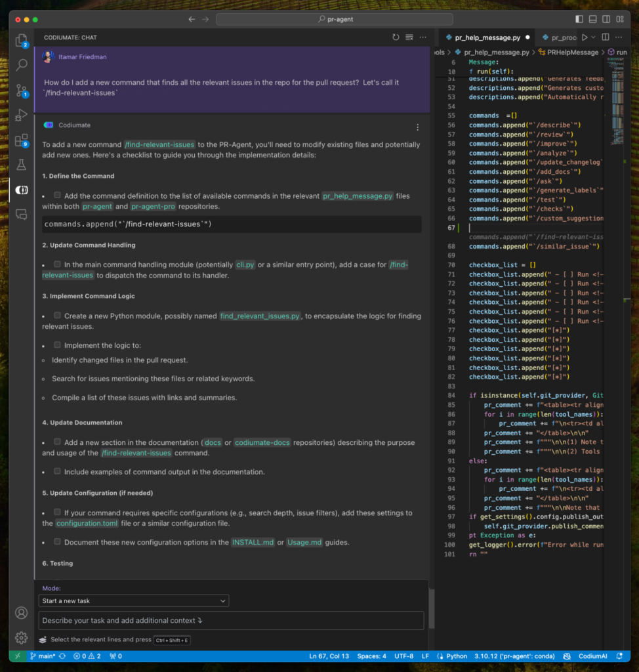Open the Explorer view in activity bar
639x672 pixels.
point(21,40)
